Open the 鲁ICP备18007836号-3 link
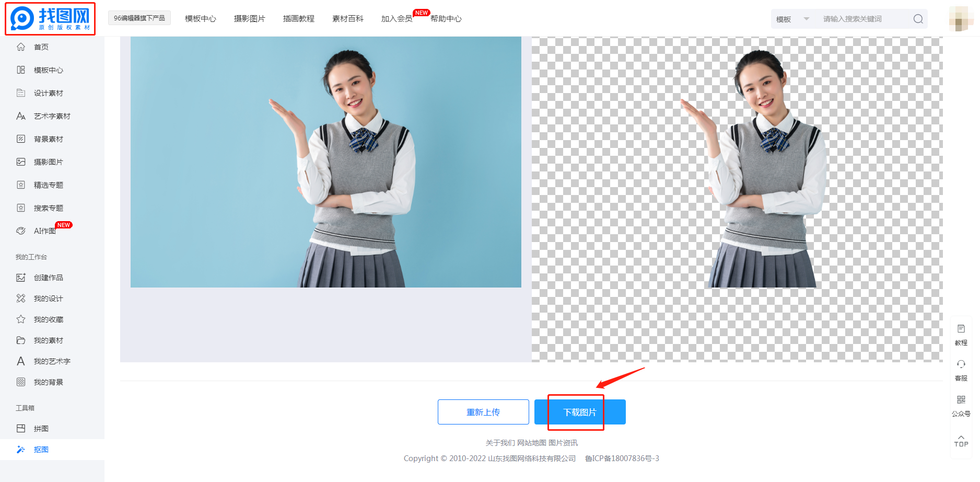The width and height of the screenshot is (980, 482). [622, 458]
